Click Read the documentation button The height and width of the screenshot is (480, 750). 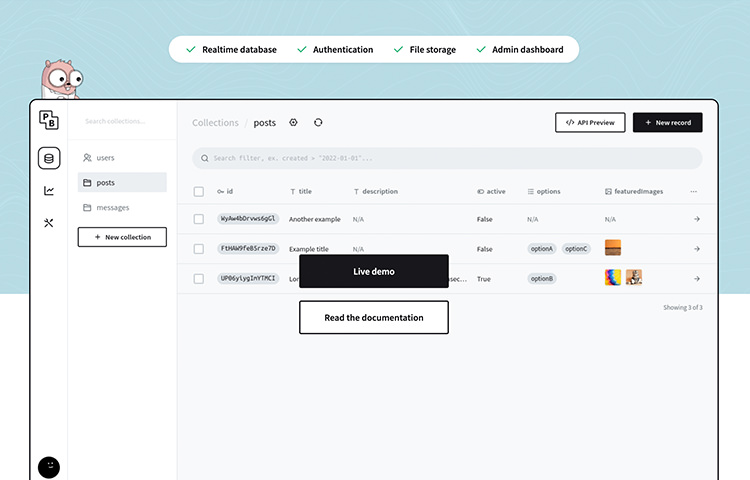coord(374,317)
